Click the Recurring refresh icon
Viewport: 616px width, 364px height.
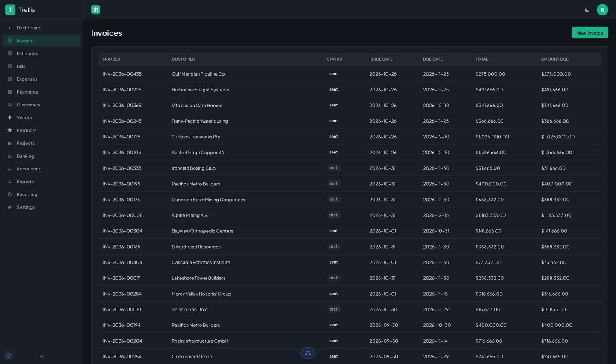point(9,194)
